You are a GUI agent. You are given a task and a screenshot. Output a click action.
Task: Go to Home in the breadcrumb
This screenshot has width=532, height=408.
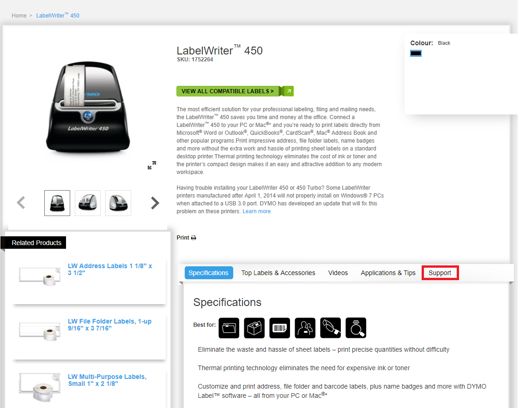click(19, 16)
